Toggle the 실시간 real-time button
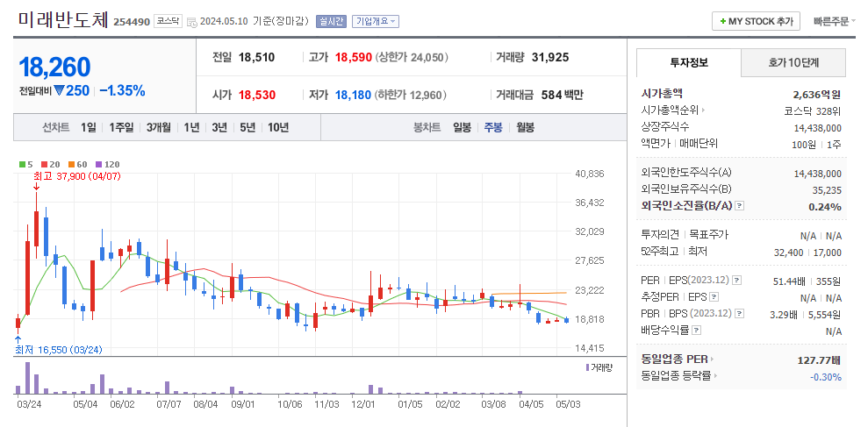 pyautogui.click(x=331, y=22)
